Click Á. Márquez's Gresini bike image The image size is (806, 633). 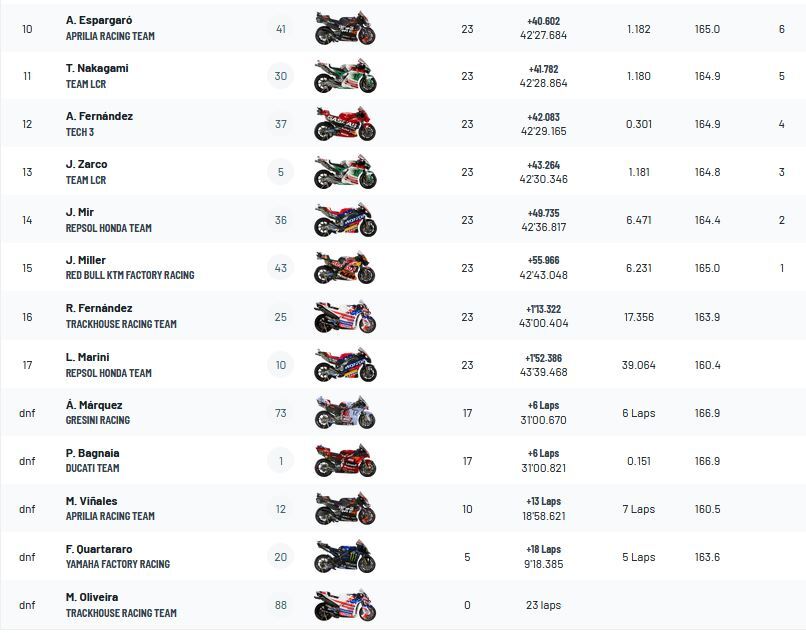click(x=345, y=413)
